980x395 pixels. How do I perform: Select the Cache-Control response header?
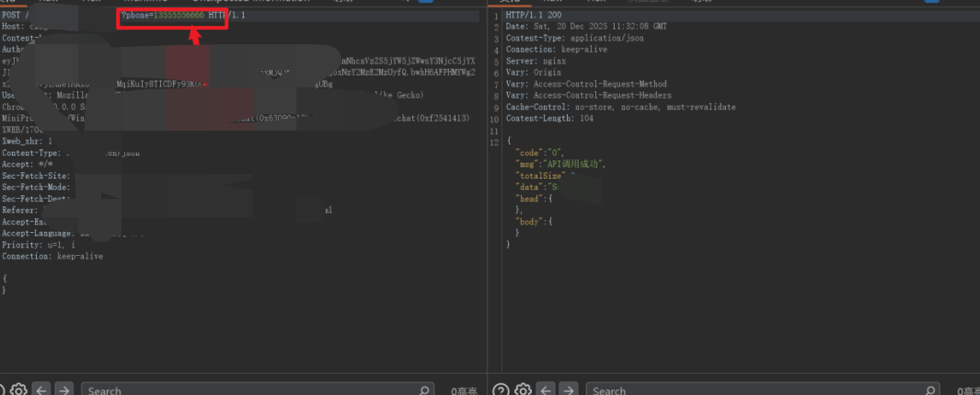(x=620, y=107)
